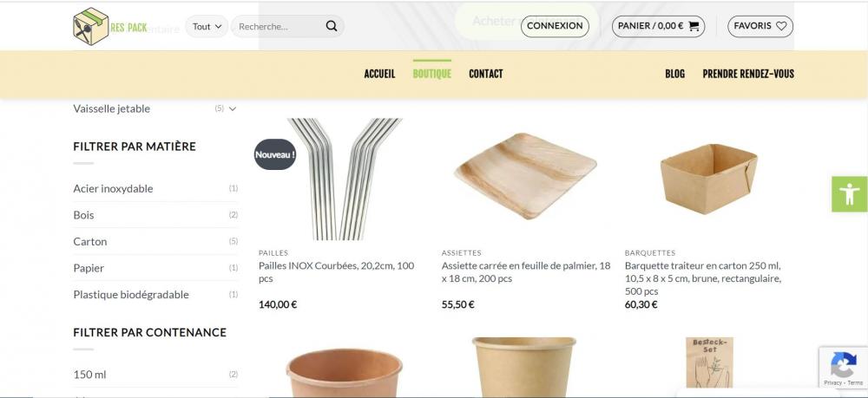Click the Res Pack logo

[109, 27]
